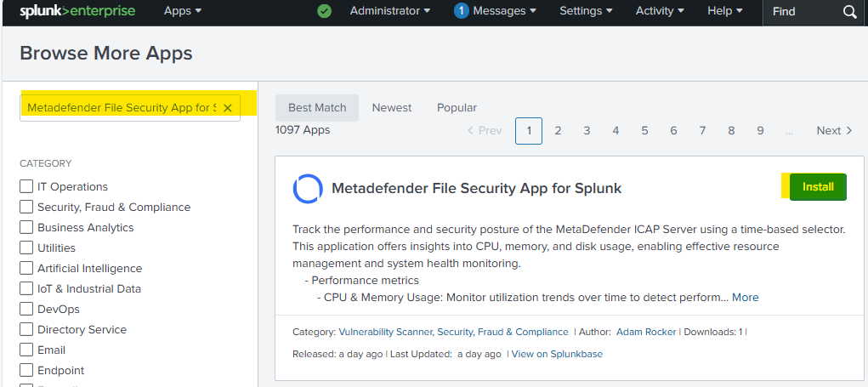
Task: Go to the Next results page
Action: [834, 131]
